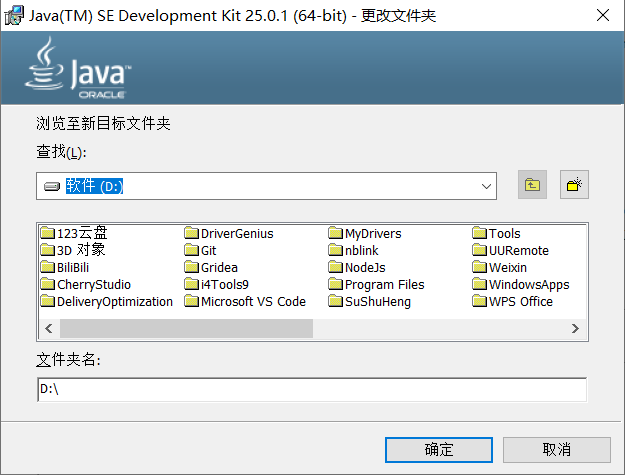
Task: Click the 确定 button
Action: [x=439, y=449]
